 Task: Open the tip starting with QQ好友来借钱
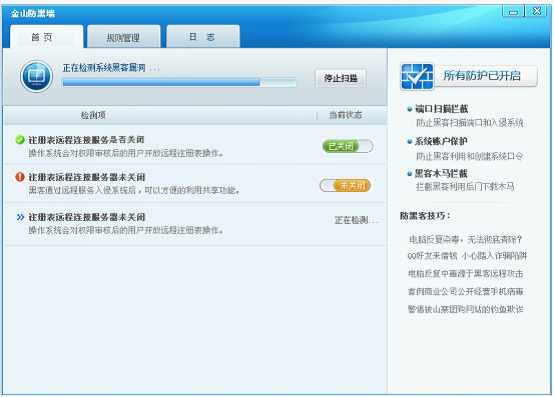click(x=467, y=256)
